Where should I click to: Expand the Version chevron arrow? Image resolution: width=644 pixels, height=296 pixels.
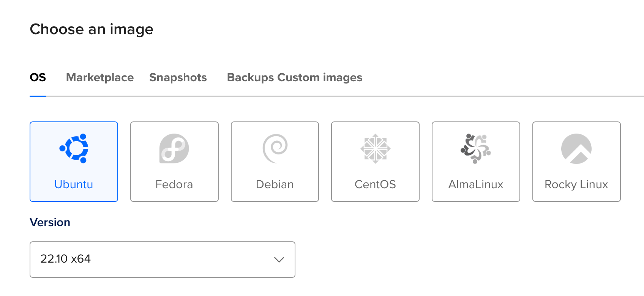(x=279, y=260)
